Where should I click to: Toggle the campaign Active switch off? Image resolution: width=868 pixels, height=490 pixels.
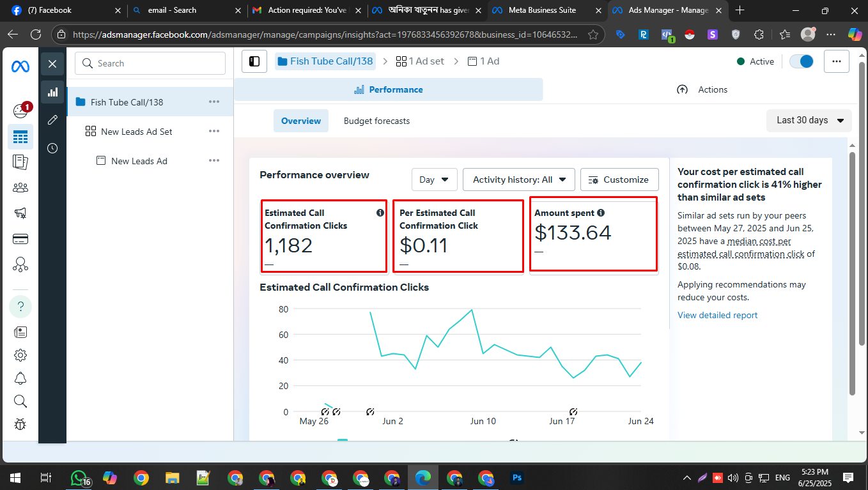[802, 61]
